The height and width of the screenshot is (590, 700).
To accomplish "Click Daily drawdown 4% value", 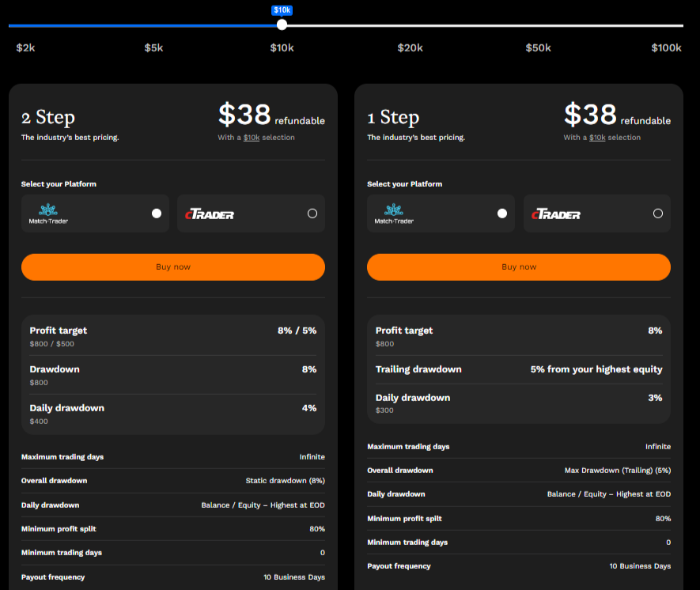I will click(x=309, y=408).
